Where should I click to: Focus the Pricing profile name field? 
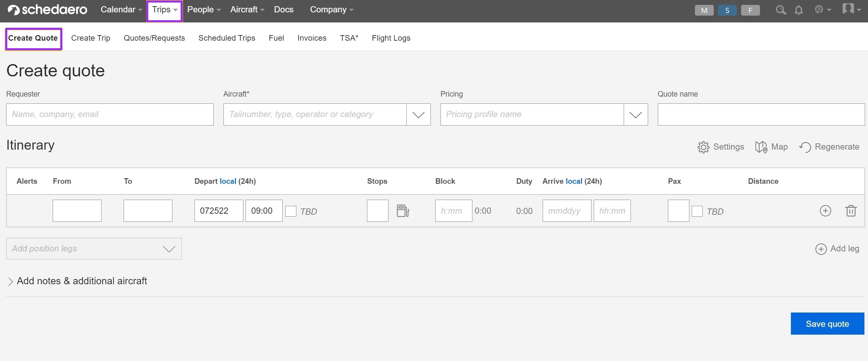coord(532,114)
